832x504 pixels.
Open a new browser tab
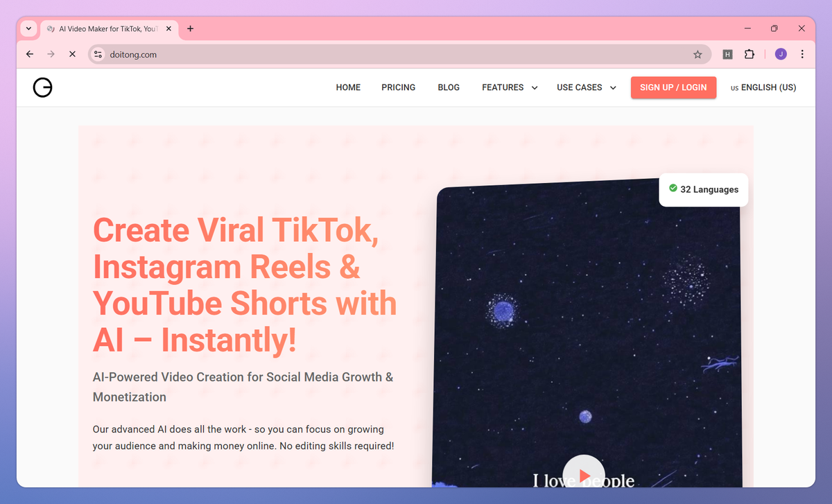pos(191,28)
